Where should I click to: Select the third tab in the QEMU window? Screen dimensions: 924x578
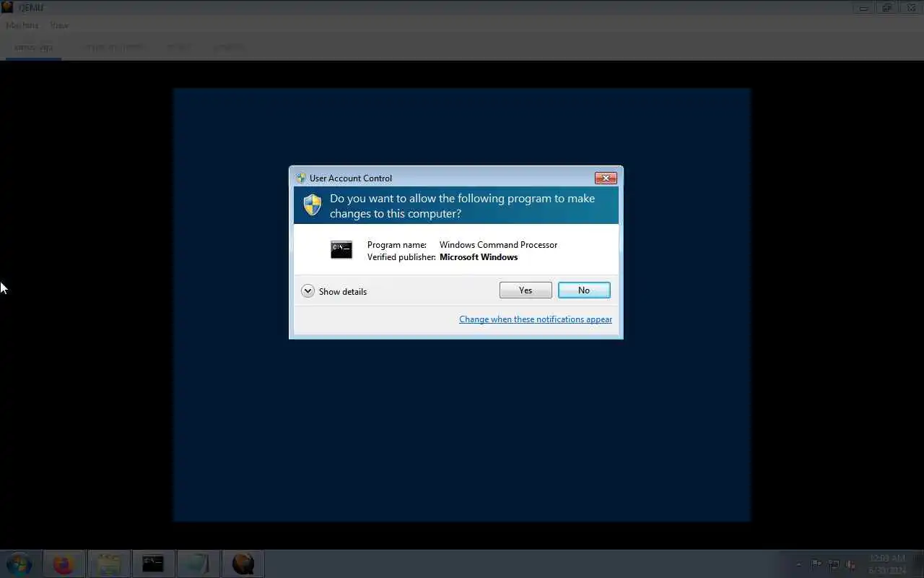pyautogui.click(x=178, y=48)
